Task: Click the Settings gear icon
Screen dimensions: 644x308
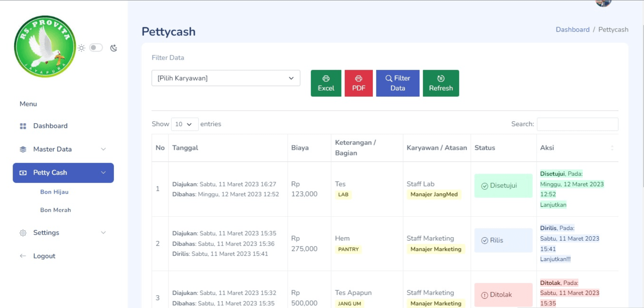Action: pos(23,233)
